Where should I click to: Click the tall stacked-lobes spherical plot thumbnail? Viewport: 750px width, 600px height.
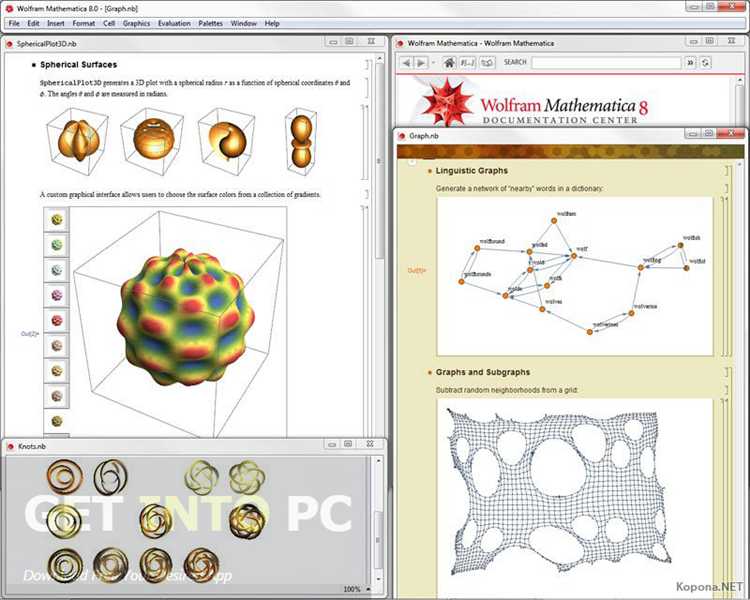tap(301, 140)
